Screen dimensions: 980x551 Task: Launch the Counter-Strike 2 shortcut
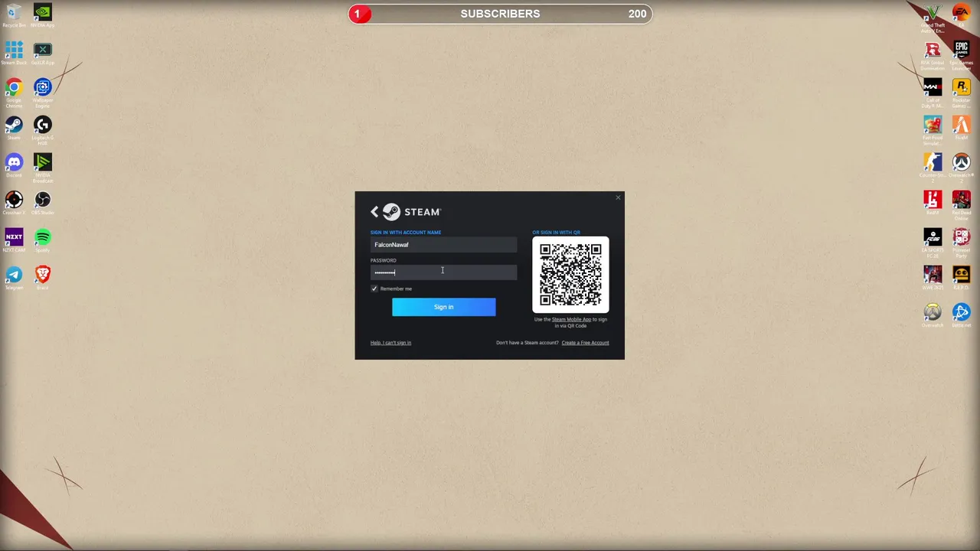coord(933,165)
